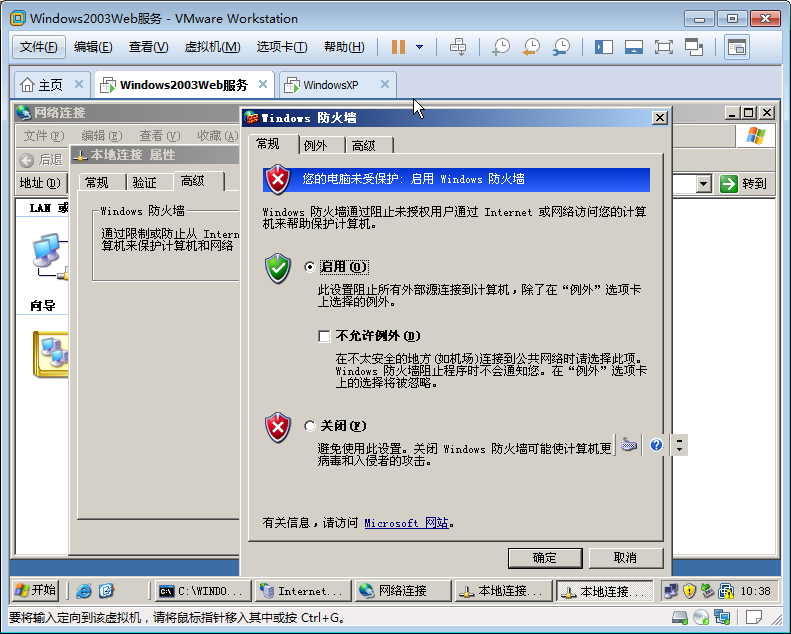The height and width of the screenshot is (634, 791).
Task: Click the Windows flag logo in 网络连接
Action: pos(756,136)
